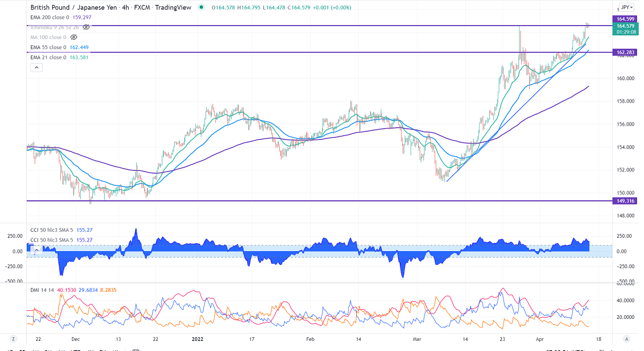Click the DMI value 29.6834 in blue

coord(89,290)
